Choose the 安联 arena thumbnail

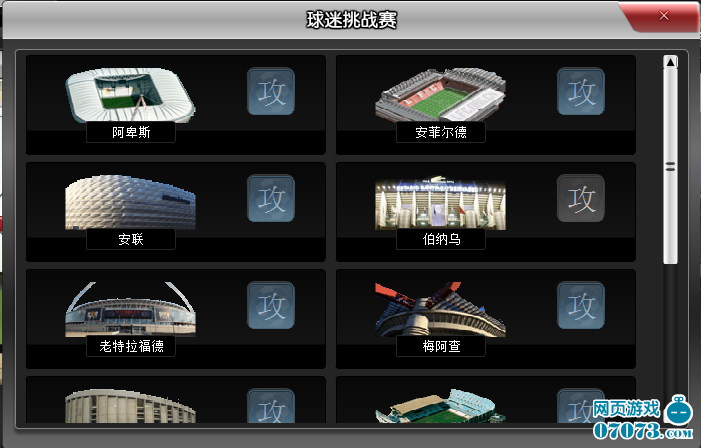[x=130, y=203]
